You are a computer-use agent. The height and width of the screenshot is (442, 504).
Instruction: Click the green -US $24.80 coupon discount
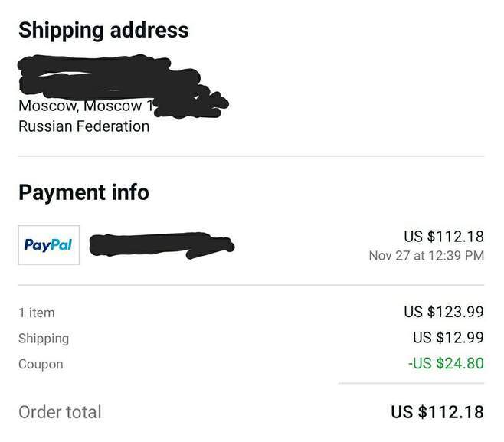click(446, 364)
